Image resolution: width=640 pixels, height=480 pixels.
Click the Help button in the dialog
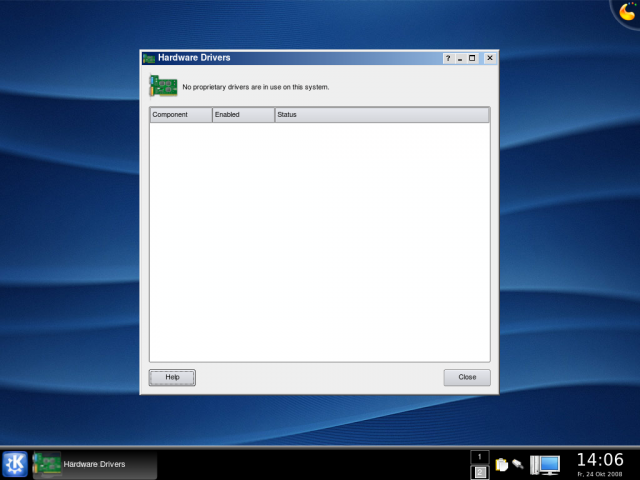[172, 377]
